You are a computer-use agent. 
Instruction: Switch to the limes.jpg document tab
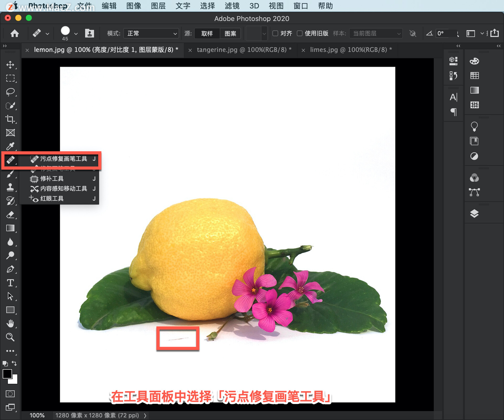(x=350, y=50)
